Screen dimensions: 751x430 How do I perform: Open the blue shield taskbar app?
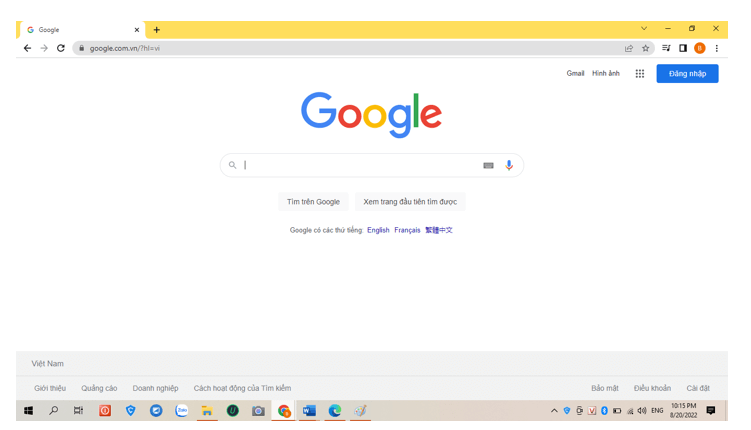[130, 411]
